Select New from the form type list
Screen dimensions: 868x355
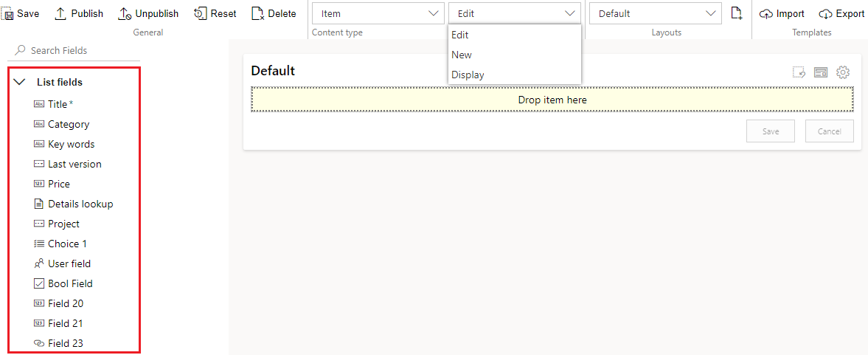coord(462,55)
